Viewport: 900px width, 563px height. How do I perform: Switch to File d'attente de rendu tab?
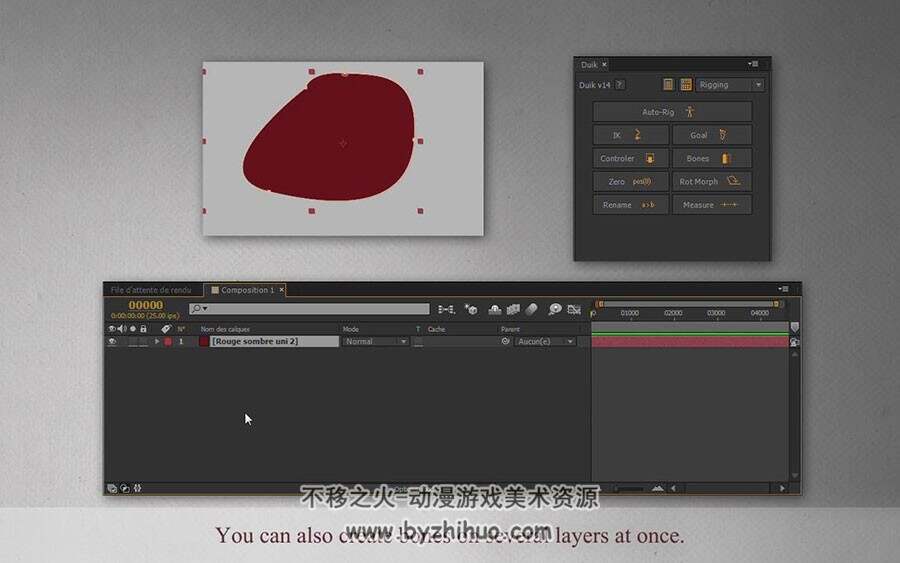[x=151, y=290]
